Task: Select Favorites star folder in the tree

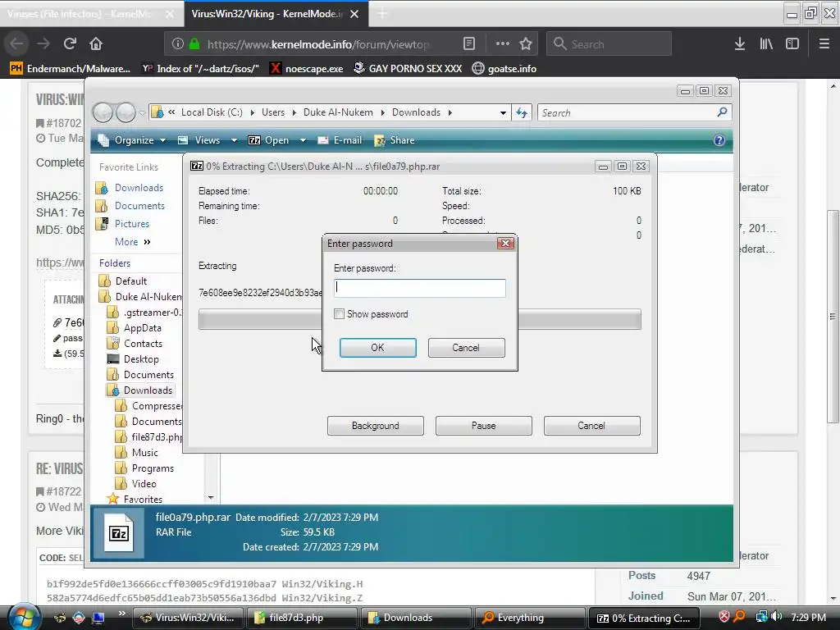Action: [x=143, y=500]
